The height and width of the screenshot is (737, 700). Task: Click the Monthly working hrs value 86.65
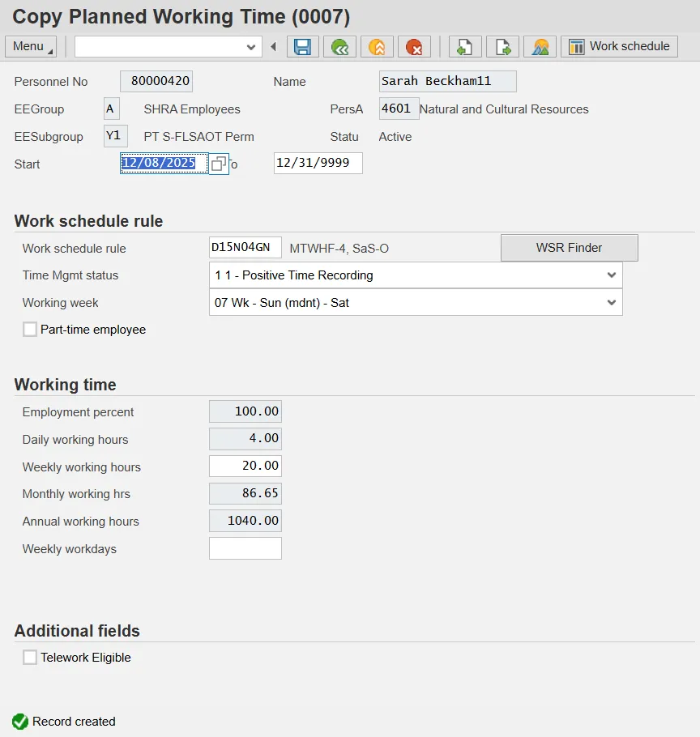coord(245,493)
